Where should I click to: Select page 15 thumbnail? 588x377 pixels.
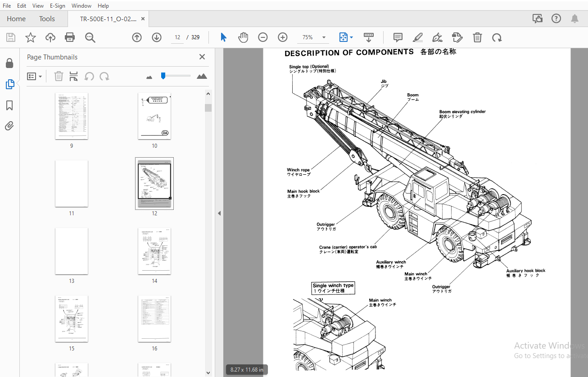click(x=72, y=318)
